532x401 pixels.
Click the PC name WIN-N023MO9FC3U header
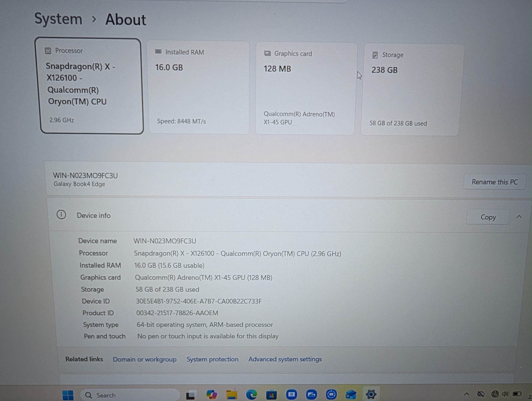(x=85, y=175)
